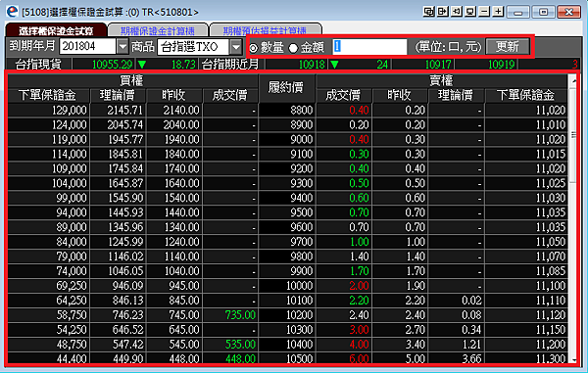
Task: Click call margin 99,000 cell
Action: tap(49, 198)
